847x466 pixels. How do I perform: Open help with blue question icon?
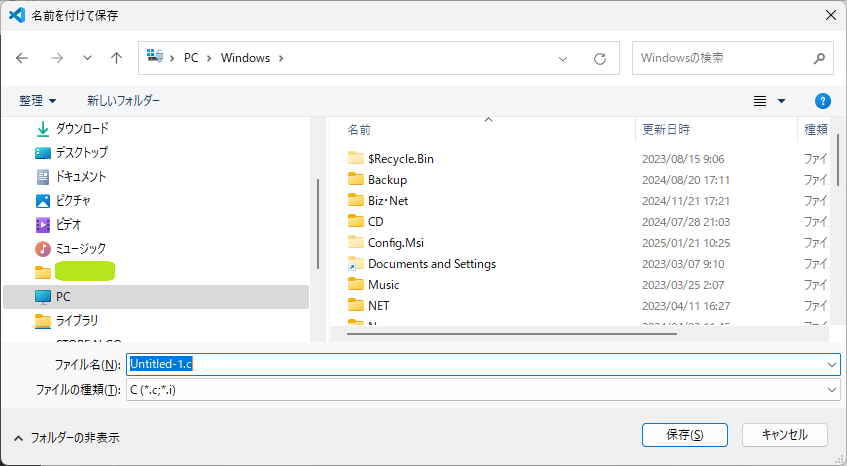(822, 101)
